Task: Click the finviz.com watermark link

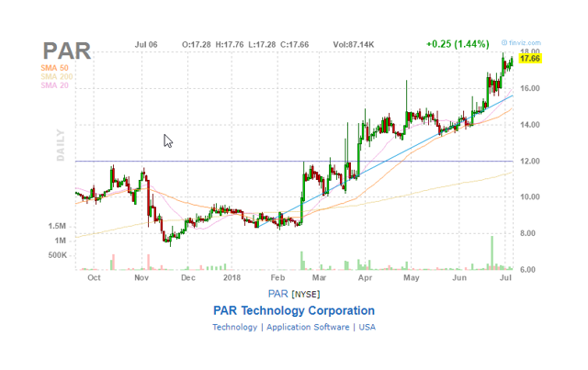Action: click(x=522, y=43)
